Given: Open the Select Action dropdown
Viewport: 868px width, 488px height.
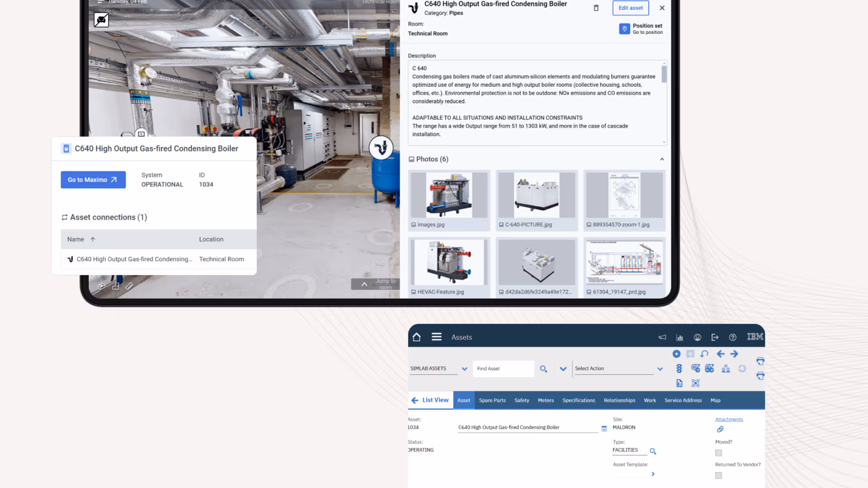Looking at the screenshot, I should pos(660,369).
